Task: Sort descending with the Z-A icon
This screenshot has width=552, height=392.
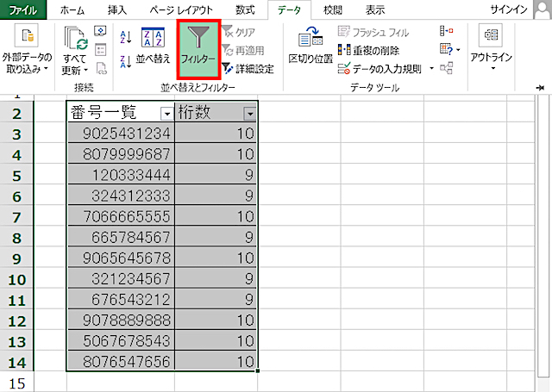Action: point(124,59)
